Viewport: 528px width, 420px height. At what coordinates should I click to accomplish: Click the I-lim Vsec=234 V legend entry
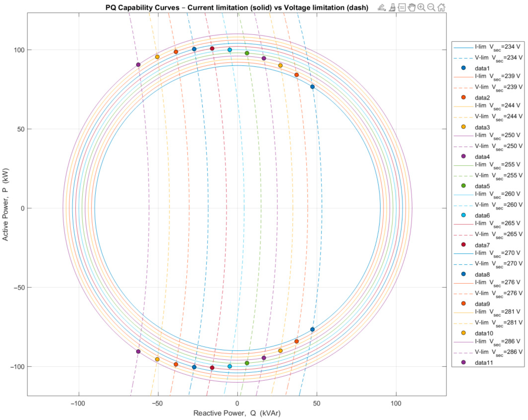[497, 47]
